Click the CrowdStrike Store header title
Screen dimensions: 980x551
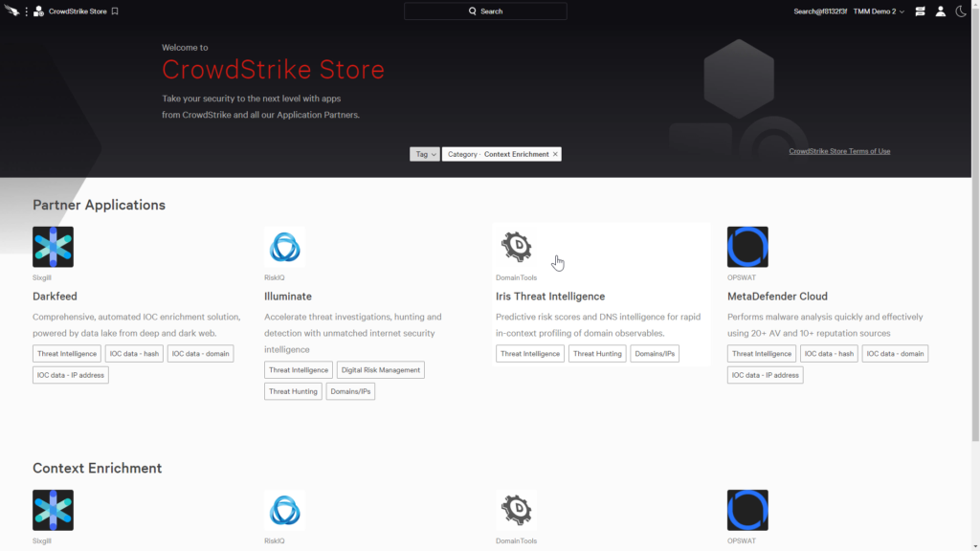click(78, 11)
